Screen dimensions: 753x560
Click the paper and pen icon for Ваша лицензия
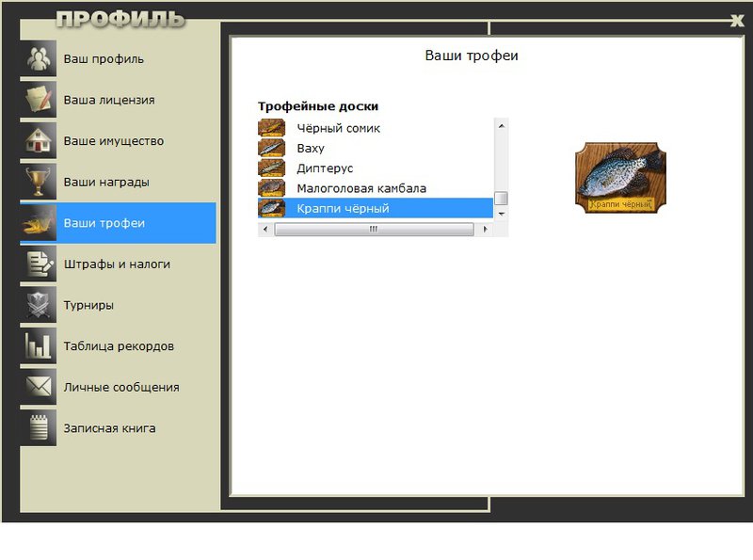pos(39,100)
